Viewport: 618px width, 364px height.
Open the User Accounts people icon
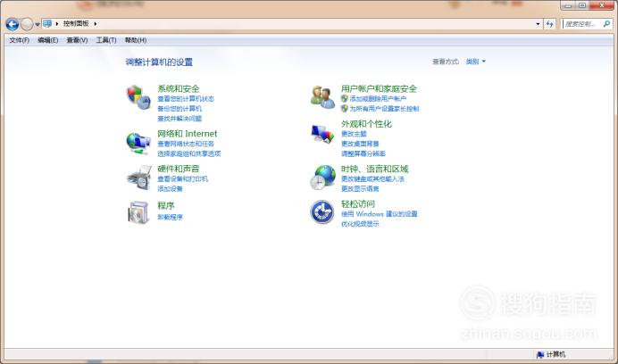(322, 97)
